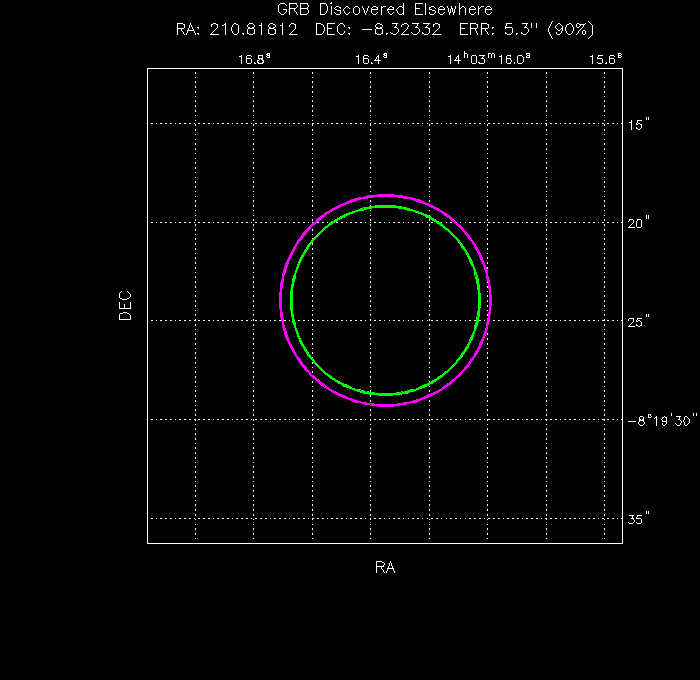Click the 'DEC: -8.32332' value in header
Viewport: 700px width, 680px height.
point(378,30)
